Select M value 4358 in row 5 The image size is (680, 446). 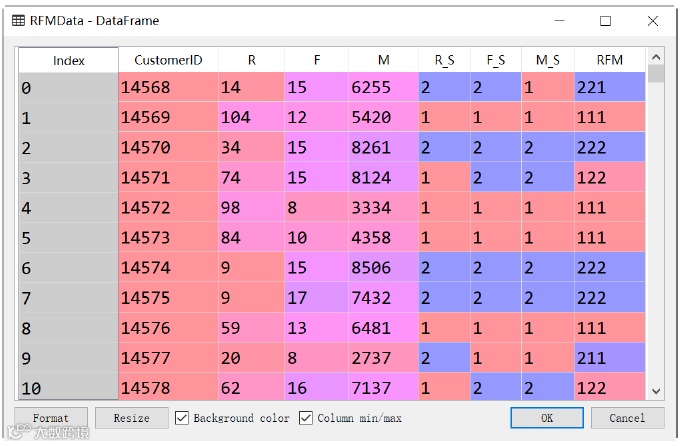pyautogui.click(x=383, y=238)
